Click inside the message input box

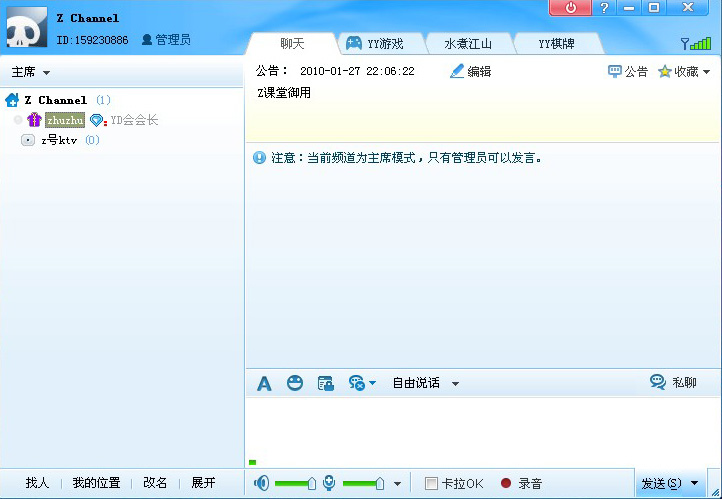coord(482,432)
